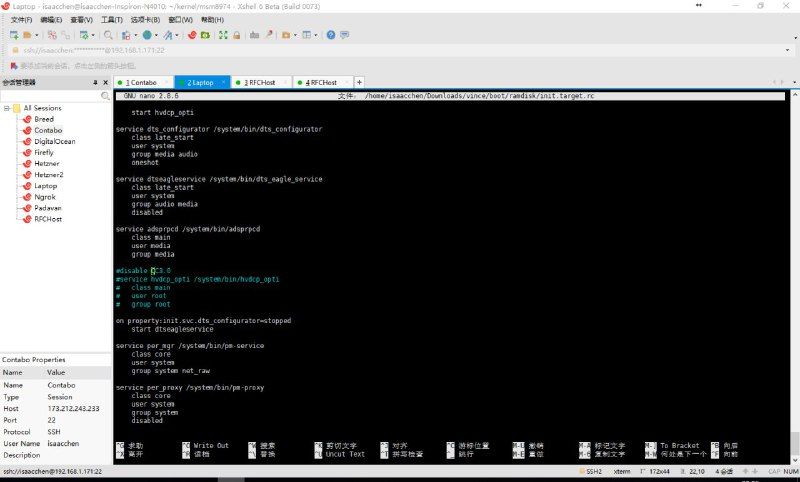Click the Open session folder icon

[x=28, y=35]
